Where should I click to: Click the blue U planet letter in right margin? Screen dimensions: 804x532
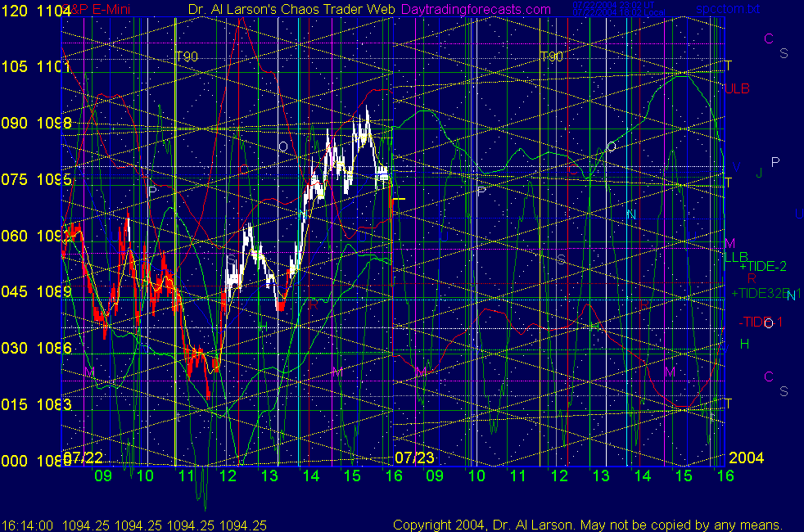[799, 214]
